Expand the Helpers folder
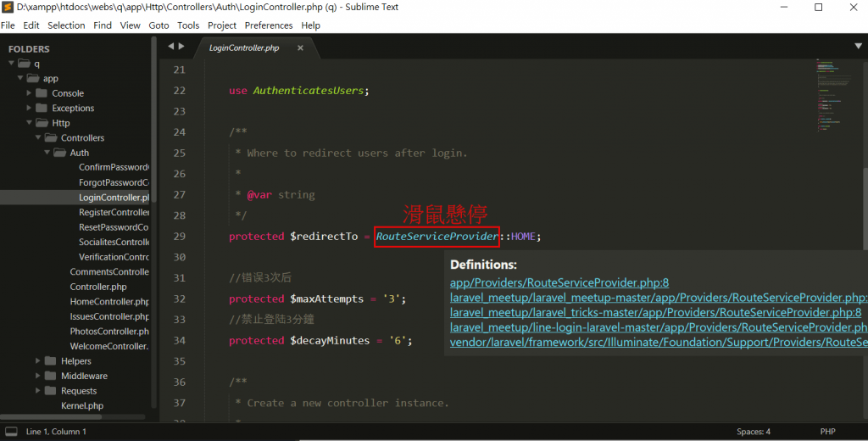This screenshot has width=868, height=441. point(38,360)
